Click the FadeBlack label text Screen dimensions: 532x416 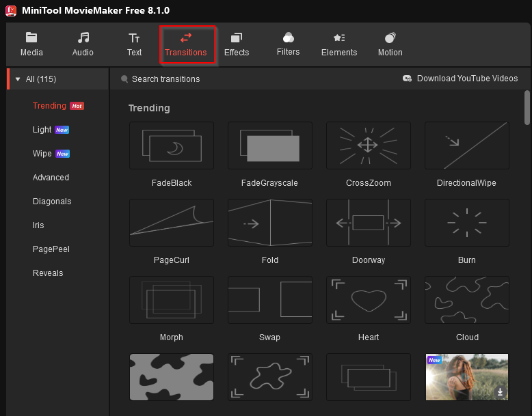172,183
